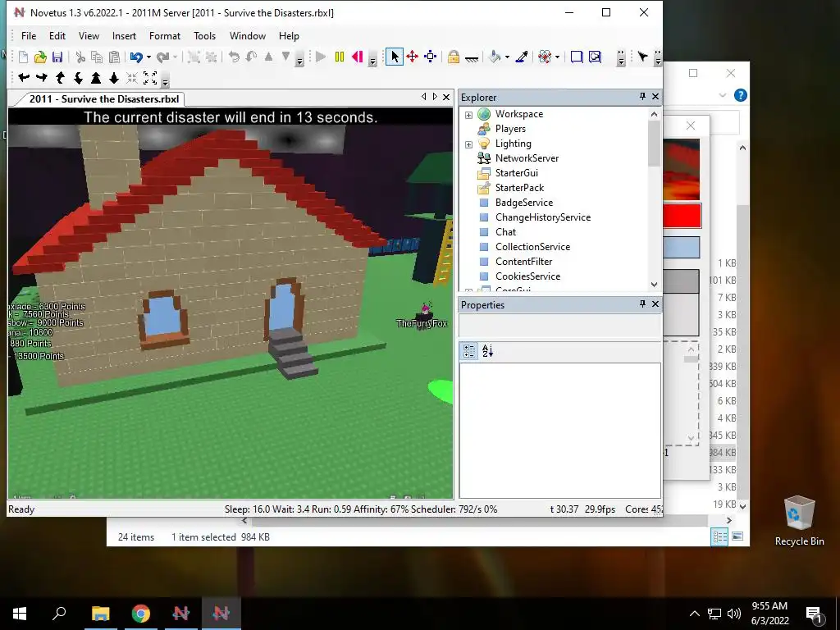This screenshot has height=630, width=840.
Task: Open Google Chrome from taskbar
Action: tap(141, 614)
